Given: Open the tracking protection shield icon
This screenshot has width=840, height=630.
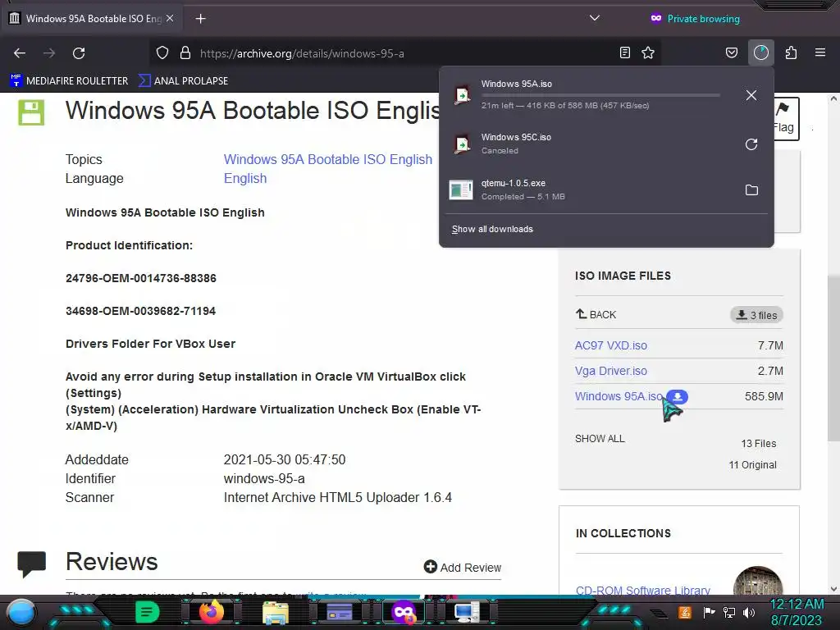Looking at the screenshot, I should click(162, 53).
